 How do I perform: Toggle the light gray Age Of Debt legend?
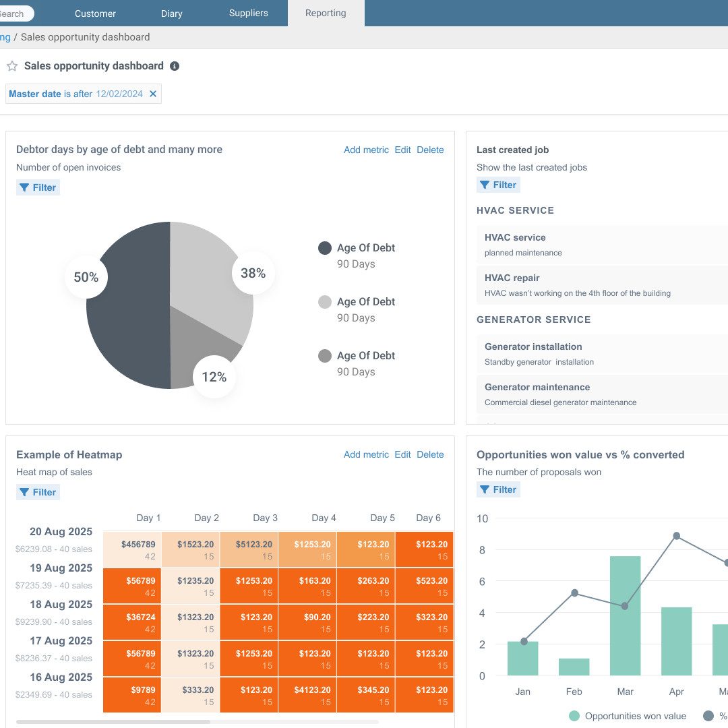(x=325, y=302)
